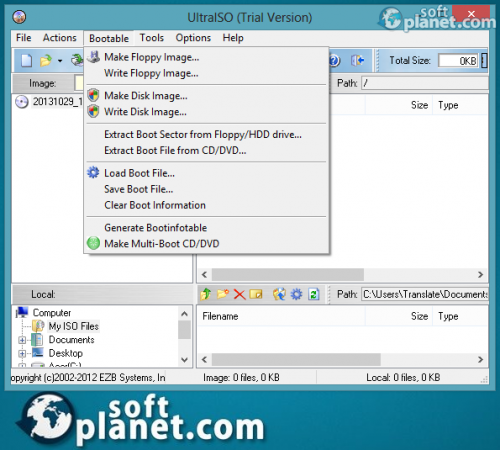Viewport: 500px width, 450px height.
Task: Click the My ISO Files folder icon
Action: coord(38,326)
